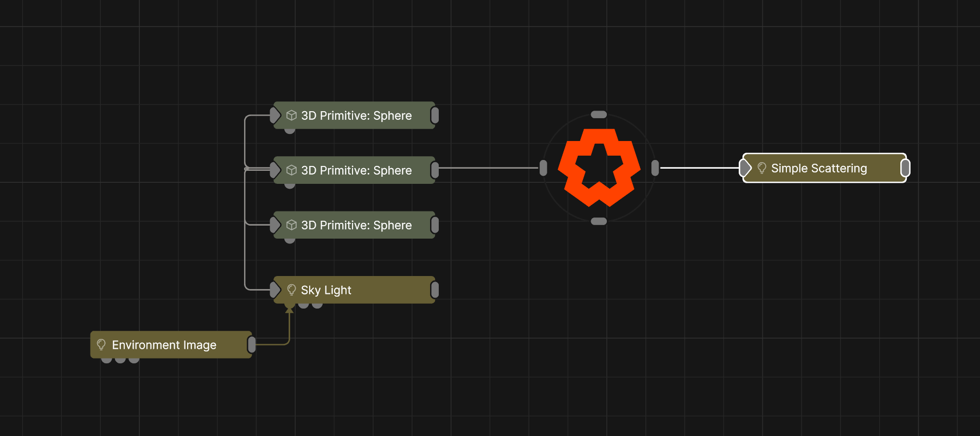Select the Sky Light node label
The image size is (980, 436).
pyautogui.click(x=326, y=290)
